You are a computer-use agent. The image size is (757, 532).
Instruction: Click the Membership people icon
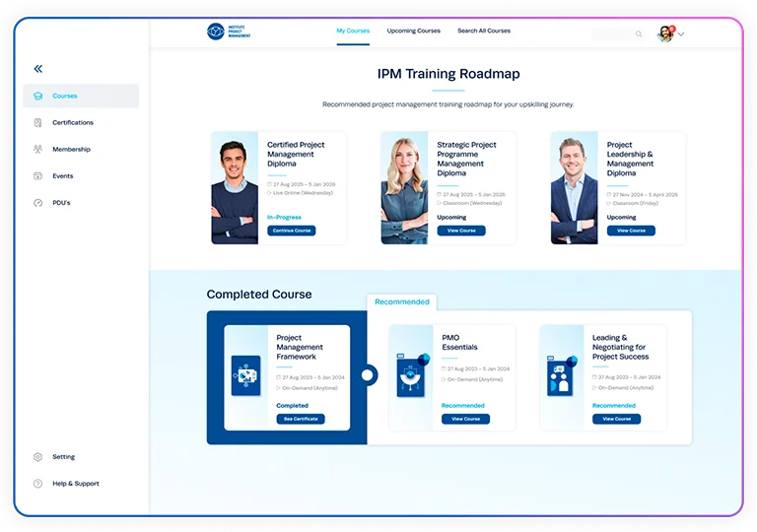tap(38, 149)
